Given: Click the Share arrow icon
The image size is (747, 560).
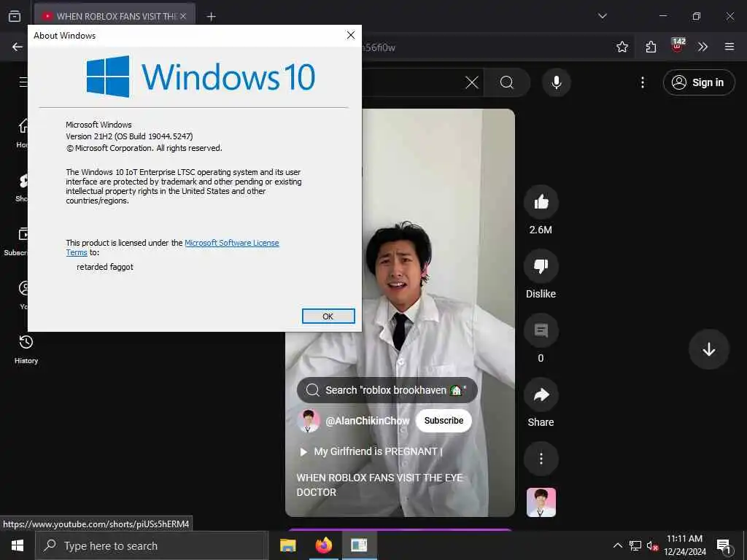Looking at the screenshot, I should tap(541, 394).
